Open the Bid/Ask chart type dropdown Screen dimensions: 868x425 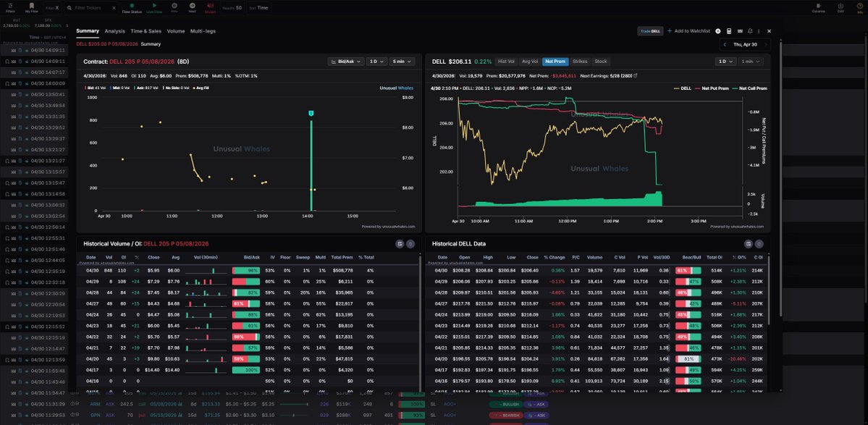click(x=345, y=62)
